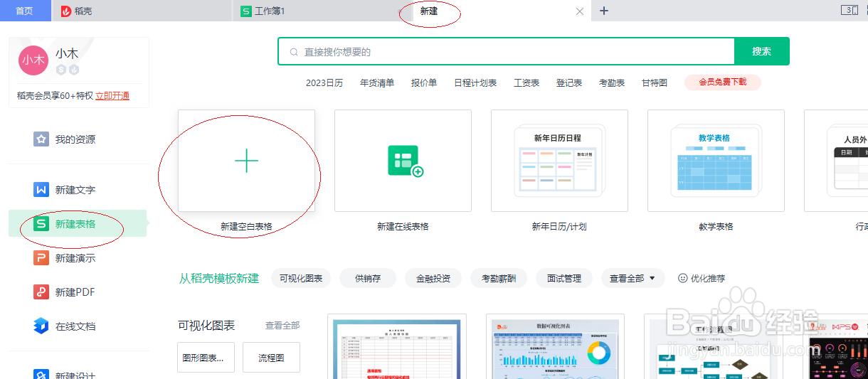Click the 新建空白表格 caption
Image resolution: width=868 pixels, height=379 pixels.
[x=246, y=227]
